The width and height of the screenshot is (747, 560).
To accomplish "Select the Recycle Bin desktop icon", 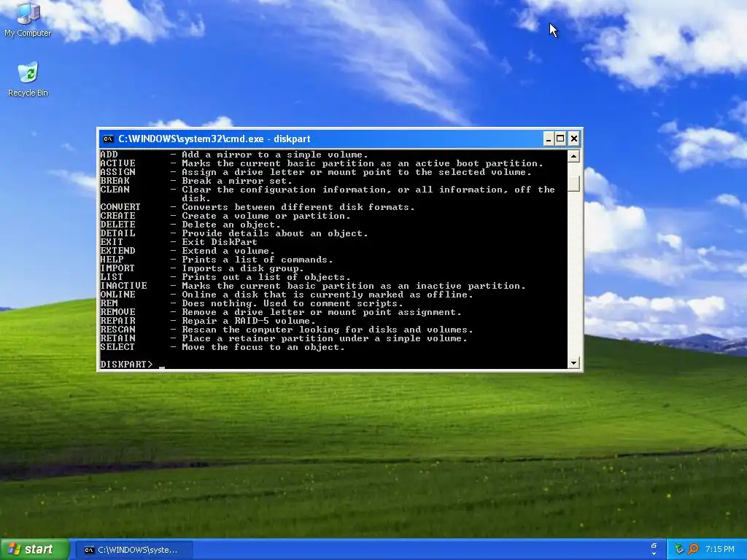I will pos(28,79).
